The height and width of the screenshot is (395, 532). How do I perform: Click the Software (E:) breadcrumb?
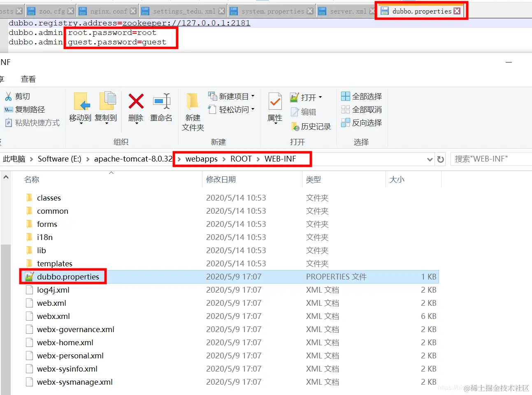60,159
